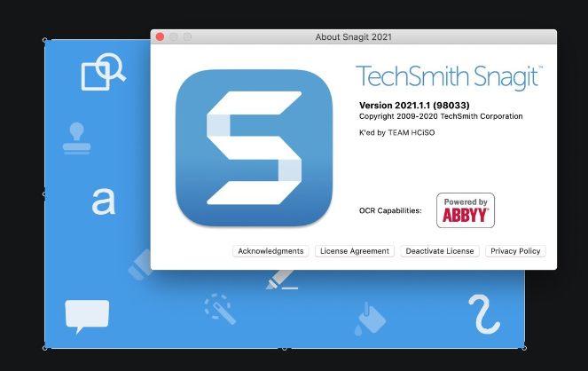Click the 'Copyright 2009-2020 TechSmith Corporation' line
Viewport: 588px width, 371px height.
pos(441,116)
